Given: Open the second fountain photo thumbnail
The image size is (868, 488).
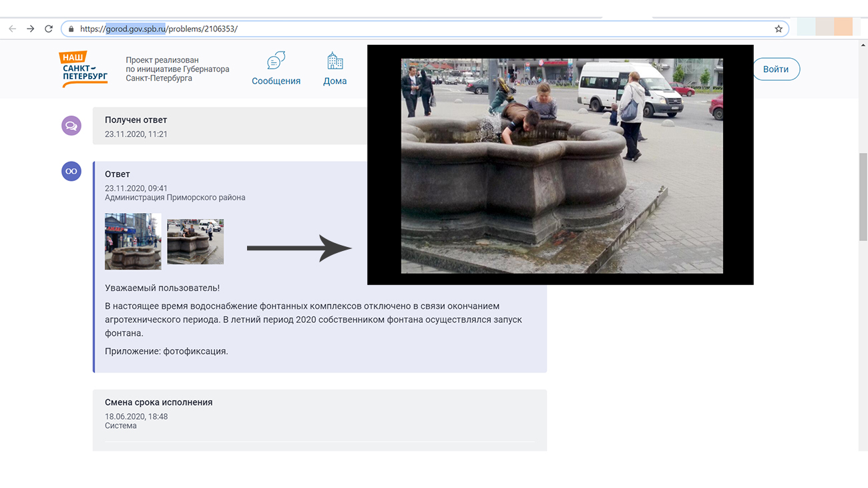Looking at the screenshot, I should click(x=195, y=242).
